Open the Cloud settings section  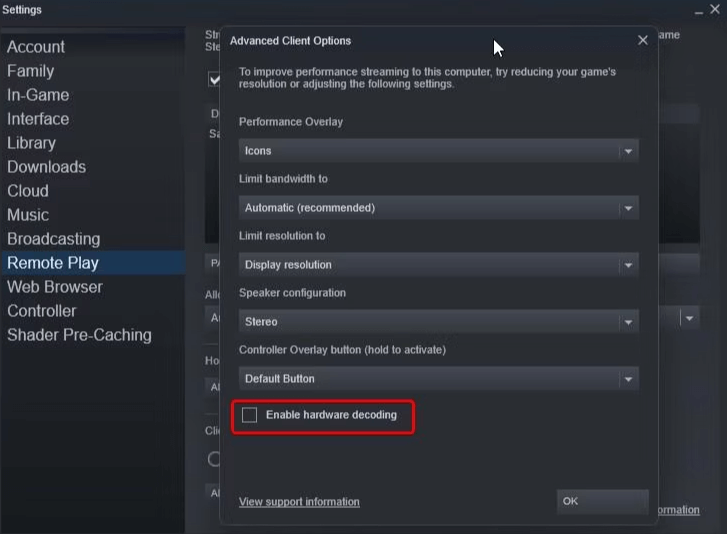(x=28, y=191)
